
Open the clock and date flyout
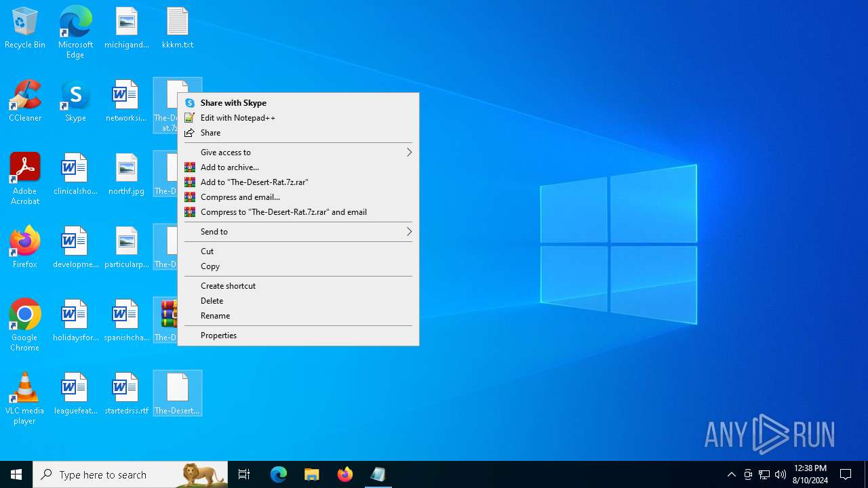[810, 474]
